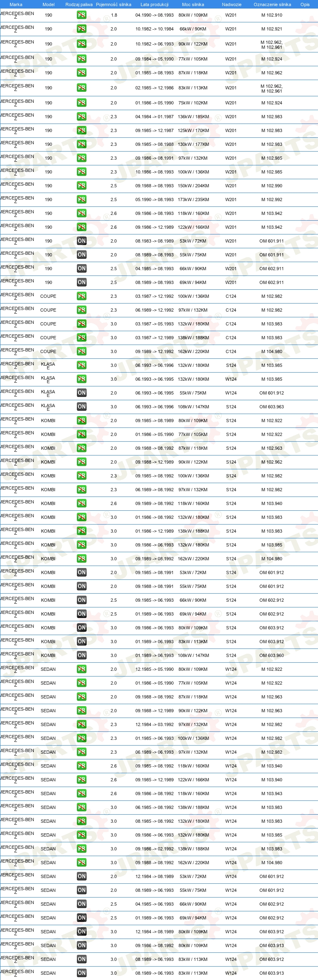318x980 pixels.
Task: Click engine code OM 603.963
Action: tap(272, 407)
